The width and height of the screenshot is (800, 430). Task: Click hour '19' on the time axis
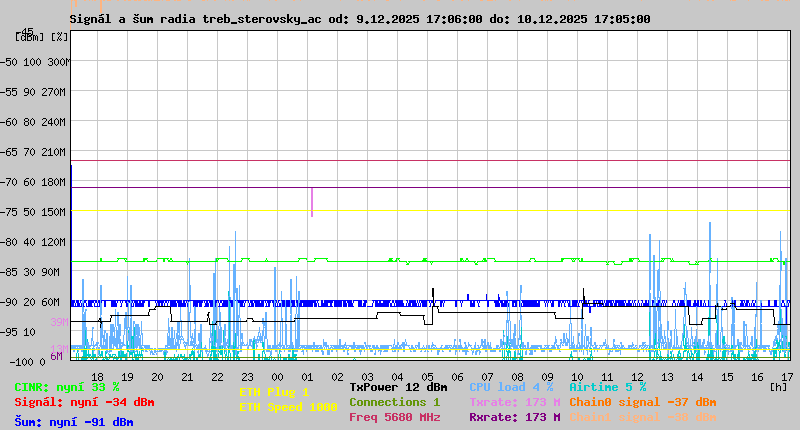pos(127,377)
